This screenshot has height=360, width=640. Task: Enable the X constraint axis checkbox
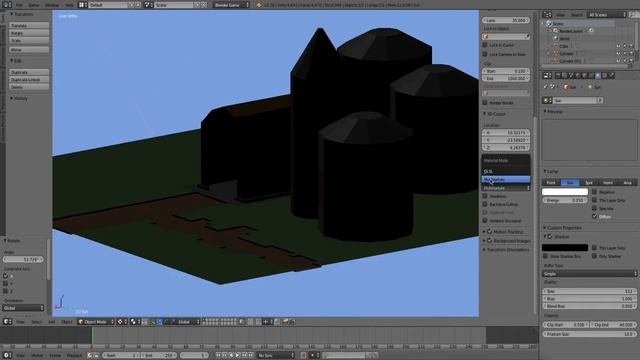point(5,276)
